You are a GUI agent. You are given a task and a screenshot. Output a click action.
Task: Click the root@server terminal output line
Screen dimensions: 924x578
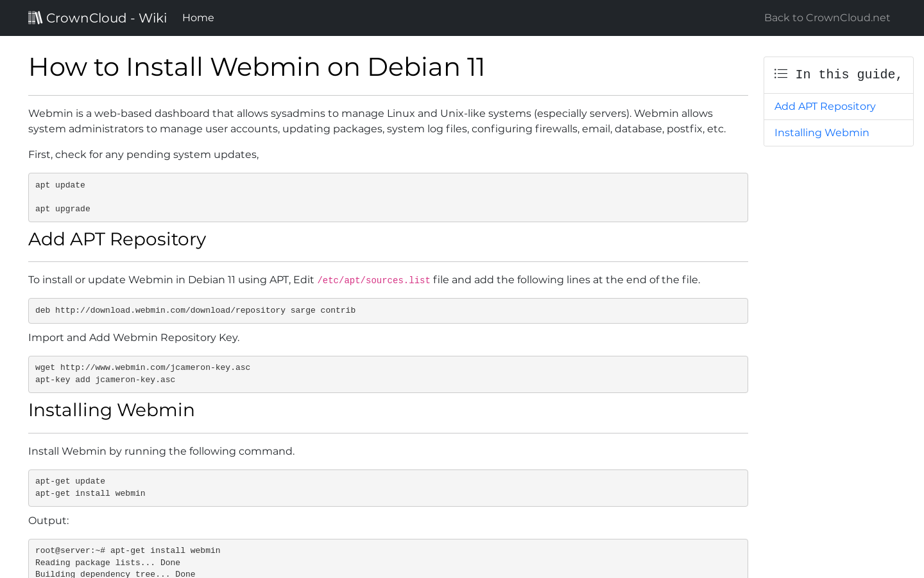(128, 551)
